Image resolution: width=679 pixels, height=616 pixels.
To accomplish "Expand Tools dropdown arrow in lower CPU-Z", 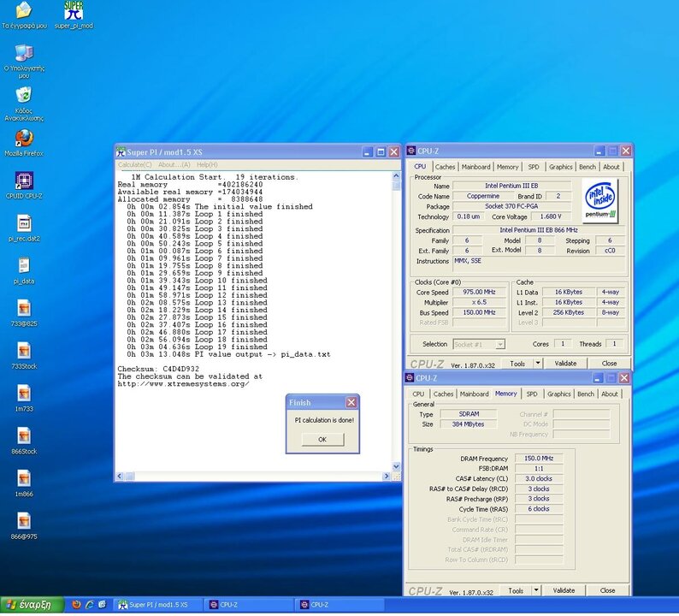I will (536, 590).
